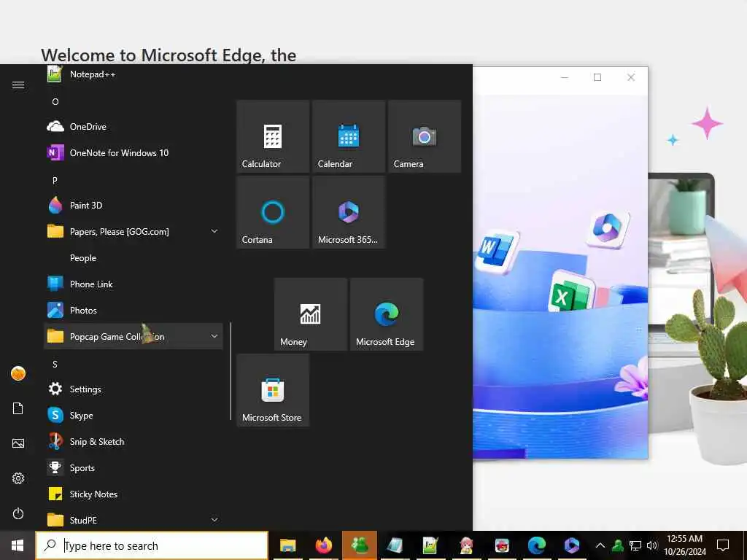
Task: Open Notepad++ from the app list
Action: (x=133, y=74)
